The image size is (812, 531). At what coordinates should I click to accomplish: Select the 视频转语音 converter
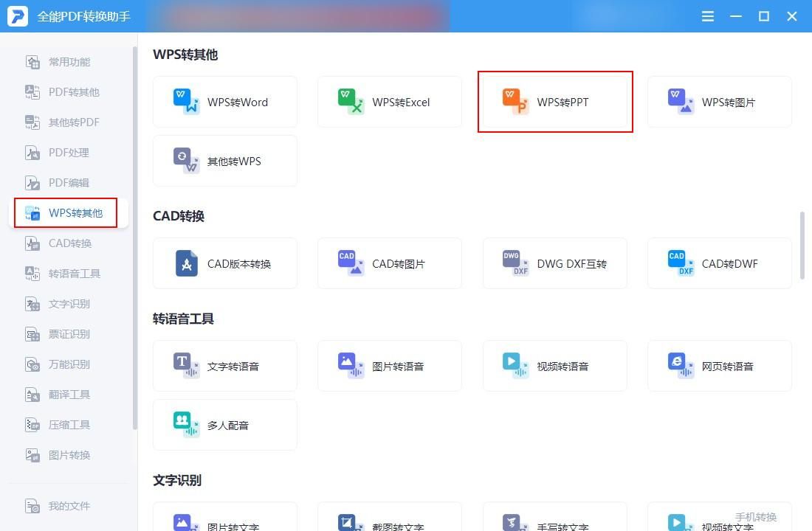pyautogui.click(x=554, y=366)
